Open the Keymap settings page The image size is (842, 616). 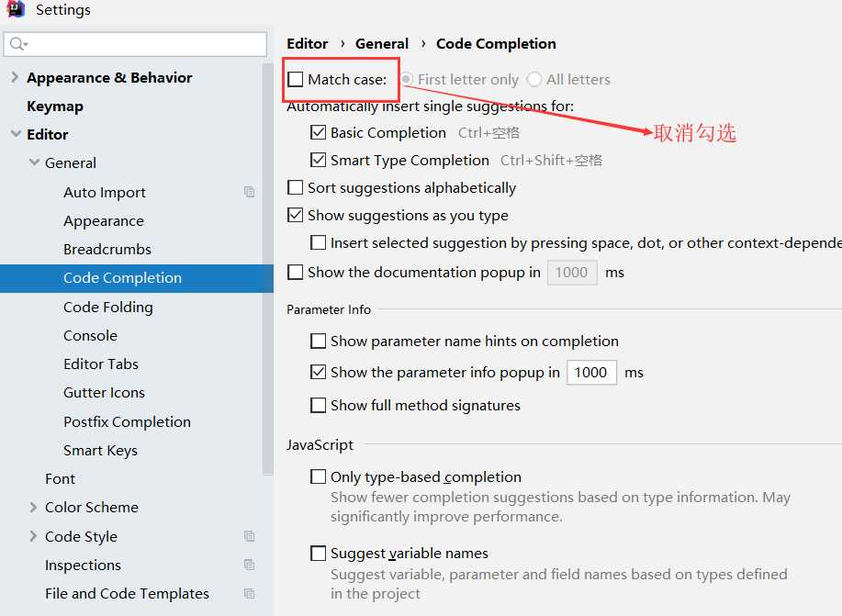55,106
